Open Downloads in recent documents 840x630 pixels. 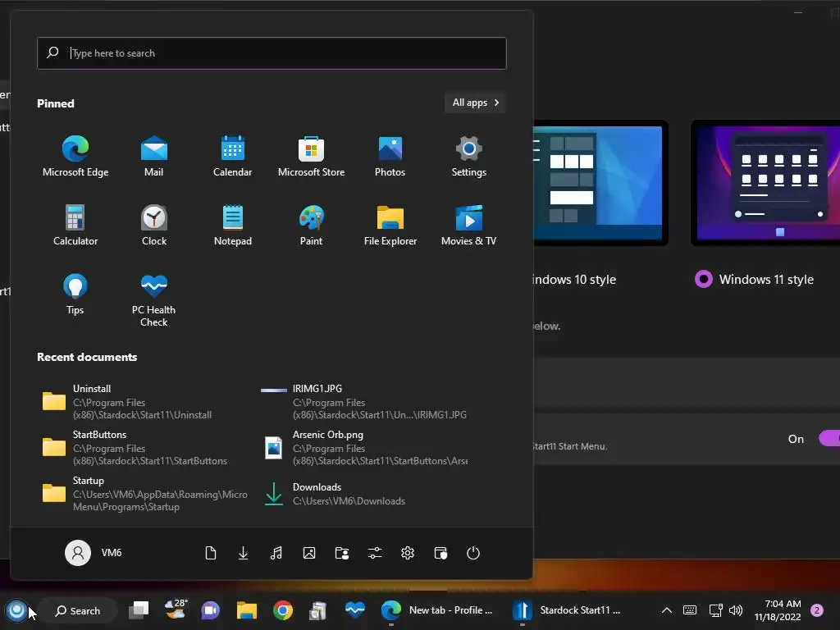[x=364, y=493]
